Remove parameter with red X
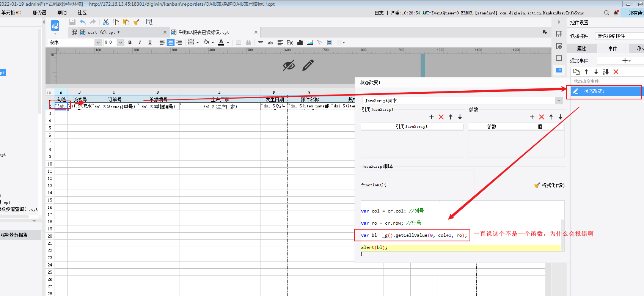 (542, 117)
